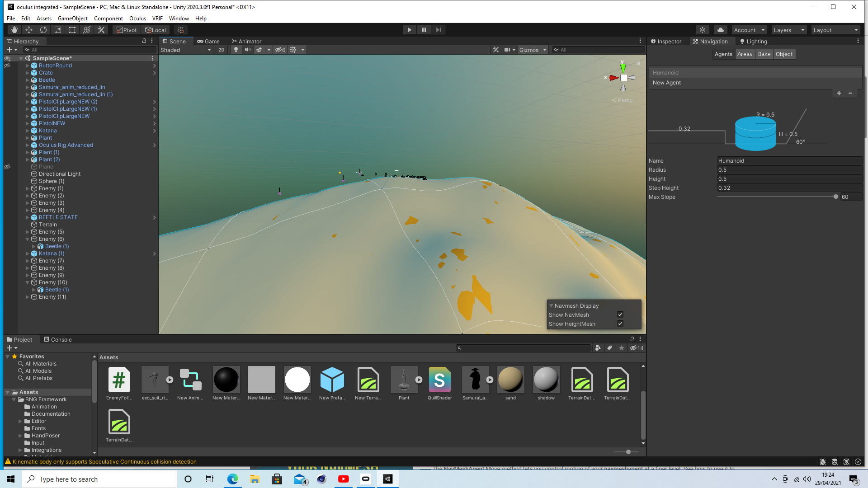Pause the game playback
The height and width of the screenshot is (488, 868).
pos(424,30)
